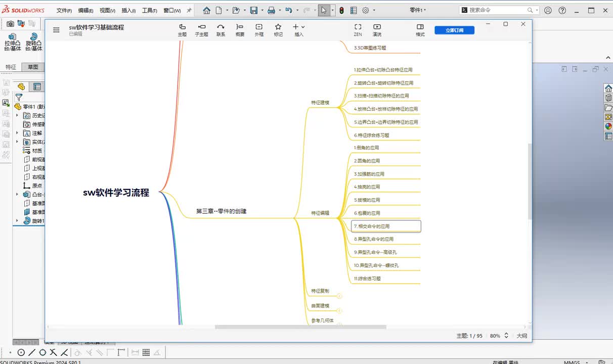Expand the 凸台 feature tree node

17,194
